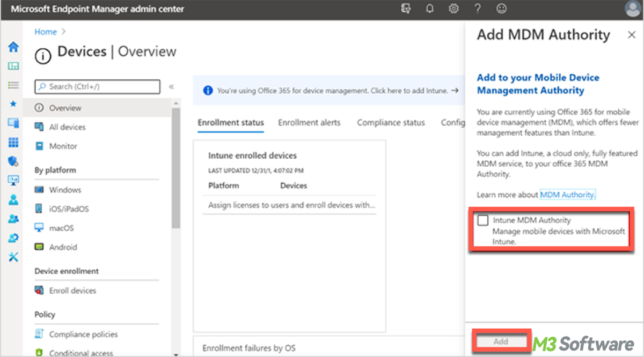
Task: Click the Assign licenses to users row
Action: (290, 205)
